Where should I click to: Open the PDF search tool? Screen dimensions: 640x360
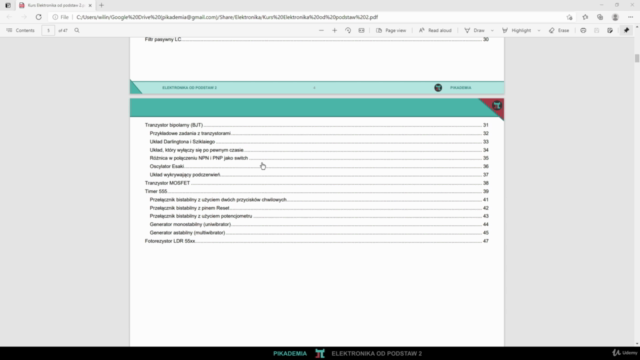pyautogui.click(x=77, y=31)
